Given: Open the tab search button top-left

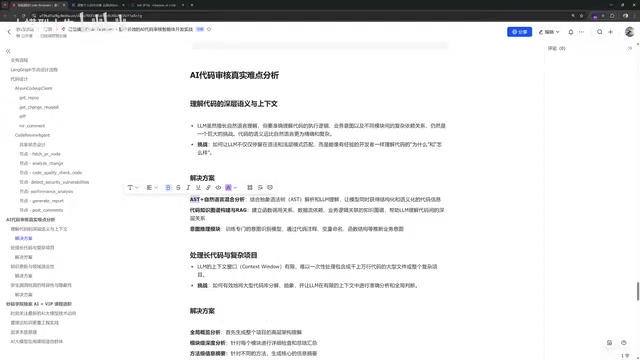Looking at the screenshot, I should (x=4, y=5).
